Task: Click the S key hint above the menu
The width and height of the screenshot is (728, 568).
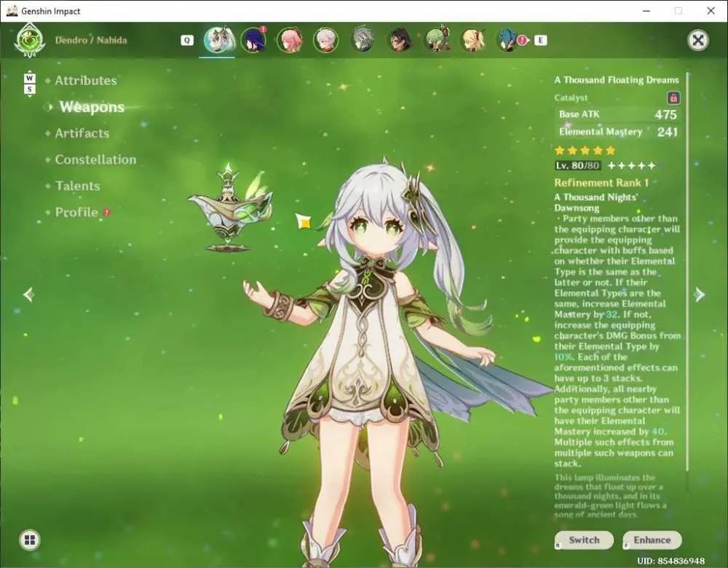Action: coord(29,89)
